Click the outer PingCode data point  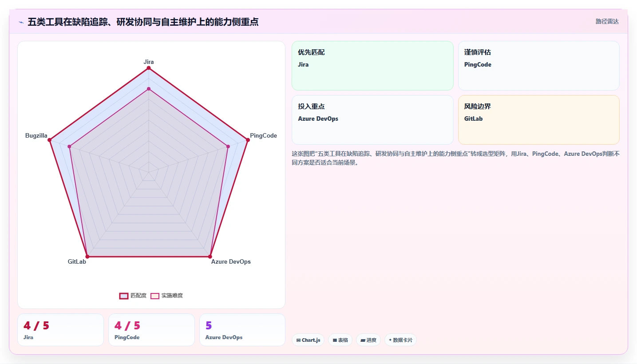(x=248, y=140)
